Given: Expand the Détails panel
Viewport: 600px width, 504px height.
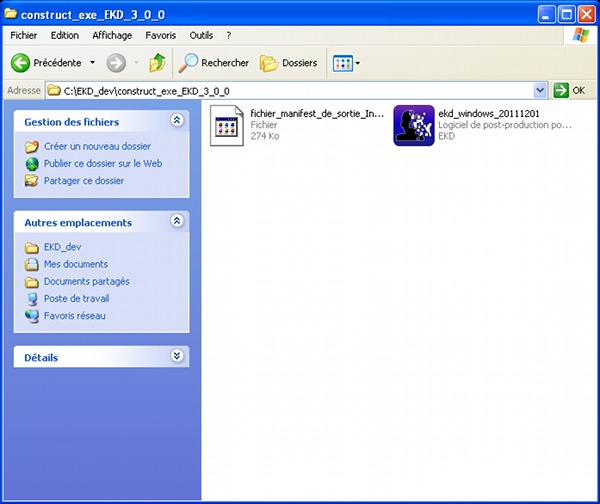Looking at the screenshot, I should [176, 356].
